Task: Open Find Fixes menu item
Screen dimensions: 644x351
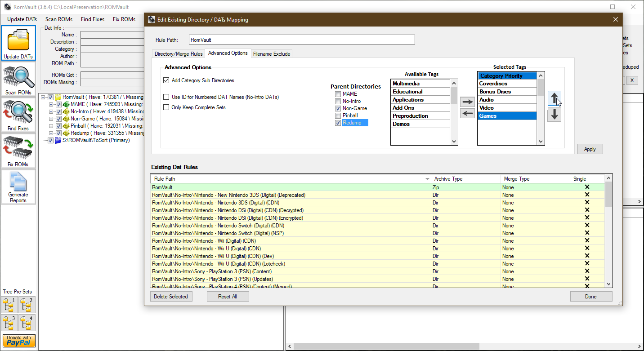Action: pyautogui.click(x=93, y=19)
